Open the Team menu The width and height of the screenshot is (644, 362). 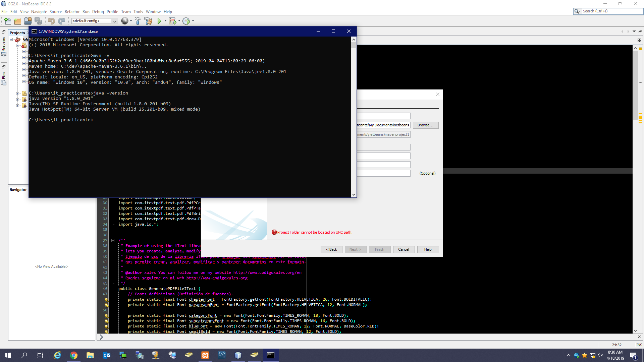126,11
